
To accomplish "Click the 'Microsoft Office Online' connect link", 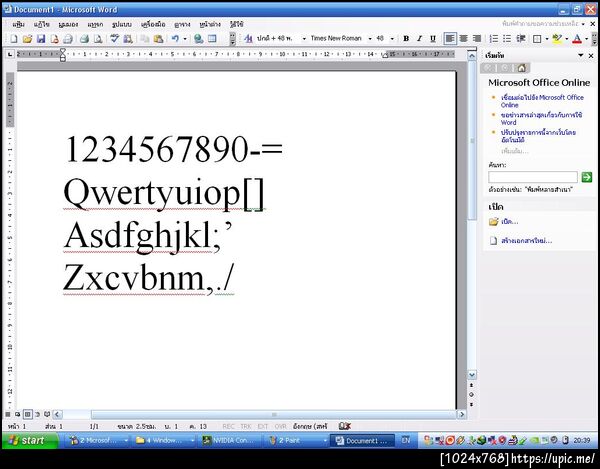I will pos(542,101).
